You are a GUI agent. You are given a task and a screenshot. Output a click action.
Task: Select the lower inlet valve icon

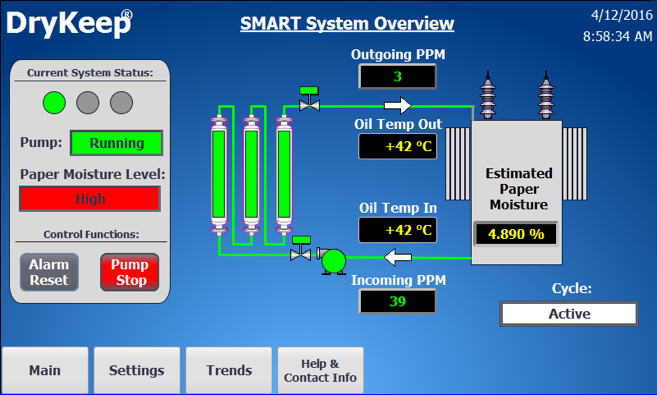[301, 248]
